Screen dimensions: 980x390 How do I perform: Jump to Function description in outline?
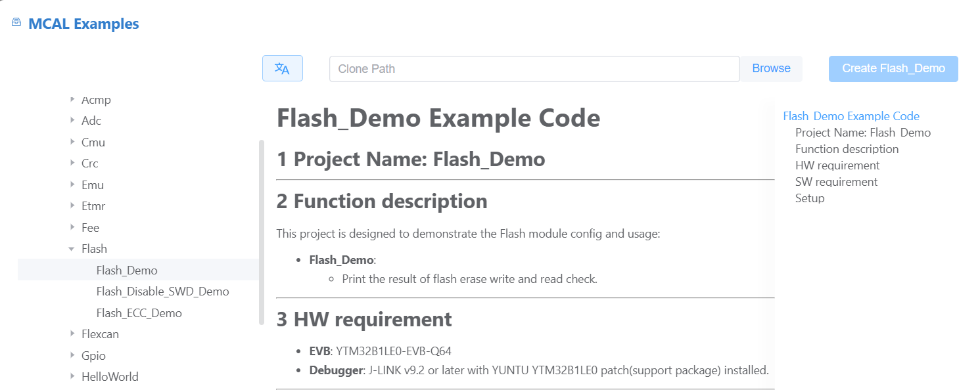(847, 149)
